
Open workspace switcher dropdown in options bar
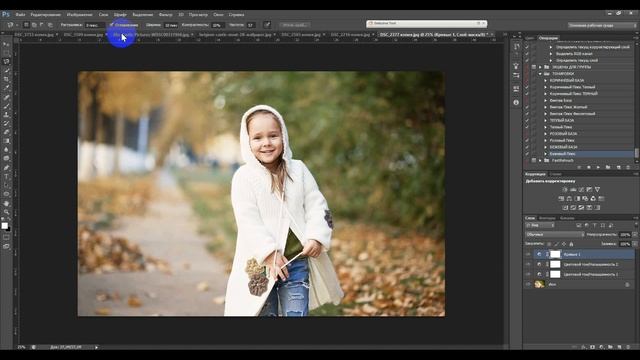[x=602, y=25]
